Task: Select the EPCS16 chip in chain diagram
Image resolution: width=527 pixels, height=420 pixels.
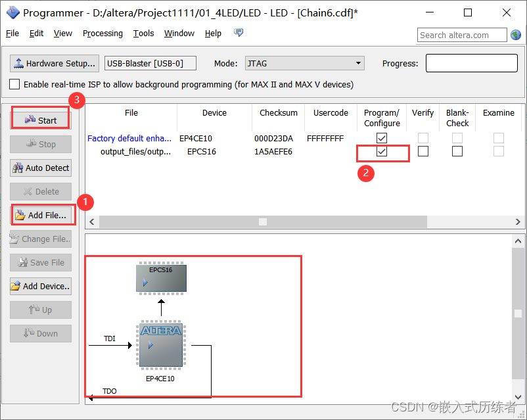Action: tap(162, 279)
